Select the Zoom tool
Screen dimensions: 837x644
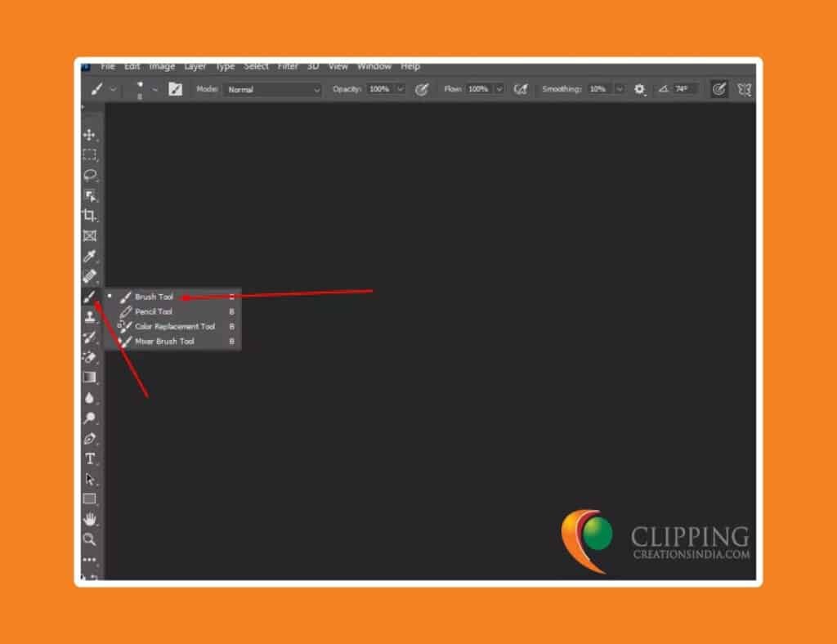[91, 539]
